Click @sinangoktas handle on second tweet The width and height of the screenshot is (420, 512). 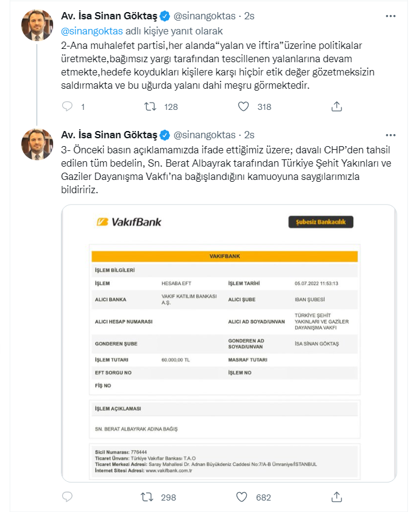pyautogui.click(x=204, y=134)
